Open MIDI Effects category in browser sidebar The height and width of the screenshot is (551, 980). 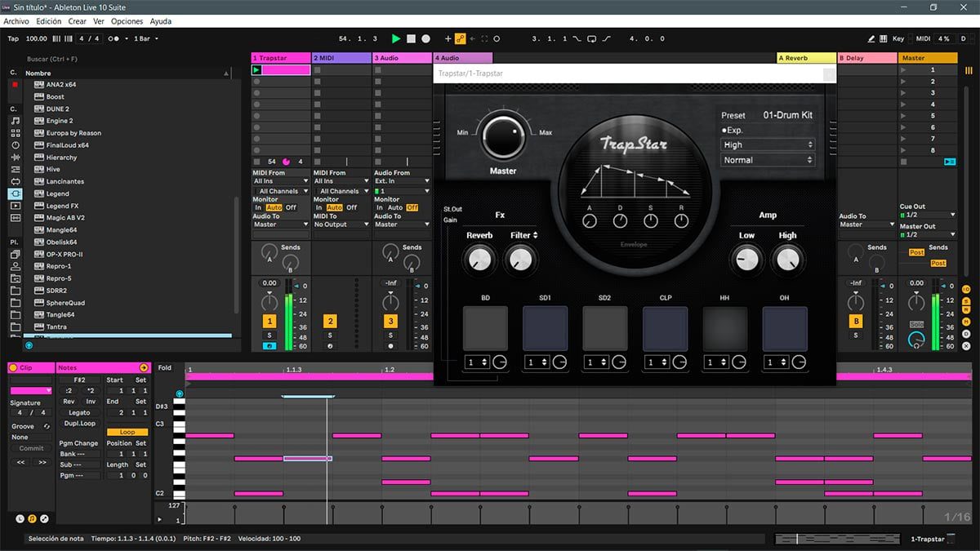pos(16,170)
